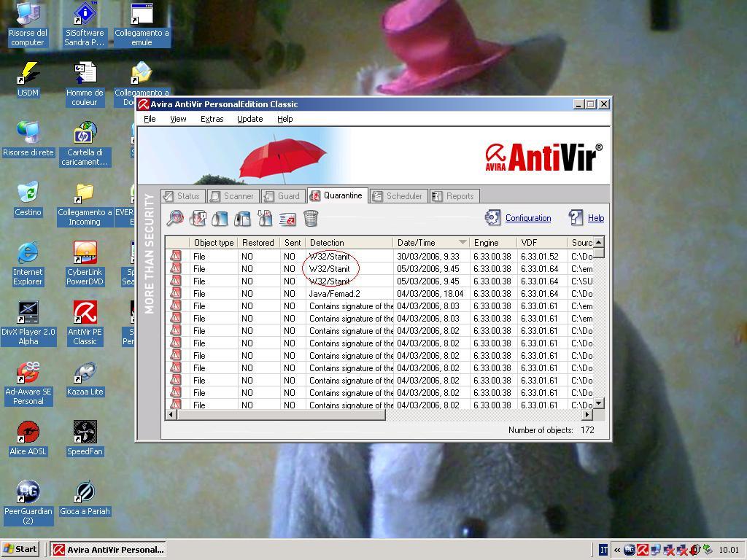
Task: Click the C:\SU source cell
Action: pyautogui.click(x=581, y=281)
